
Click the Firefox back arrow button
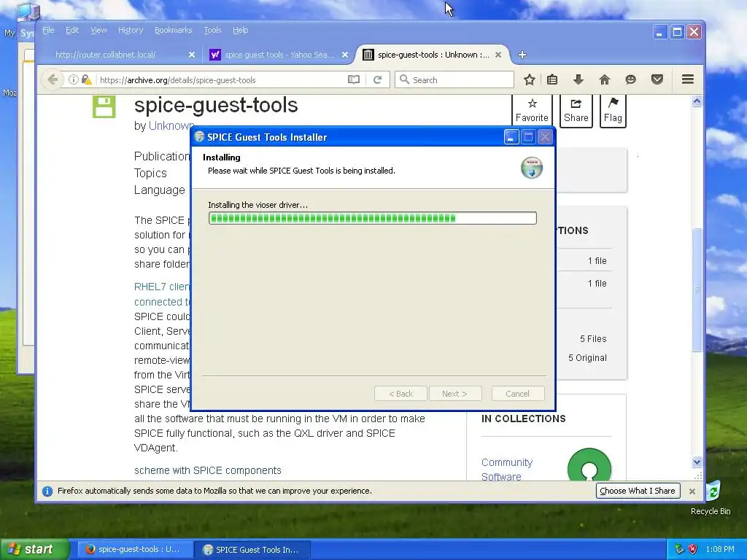tap(53, 79)
